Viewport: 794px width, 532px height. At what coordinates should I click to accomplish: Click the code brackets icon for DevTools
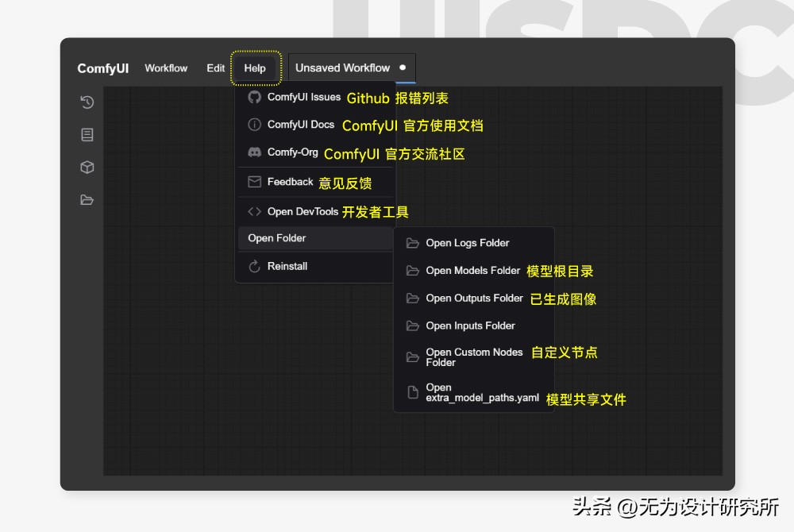coord(254,211)
